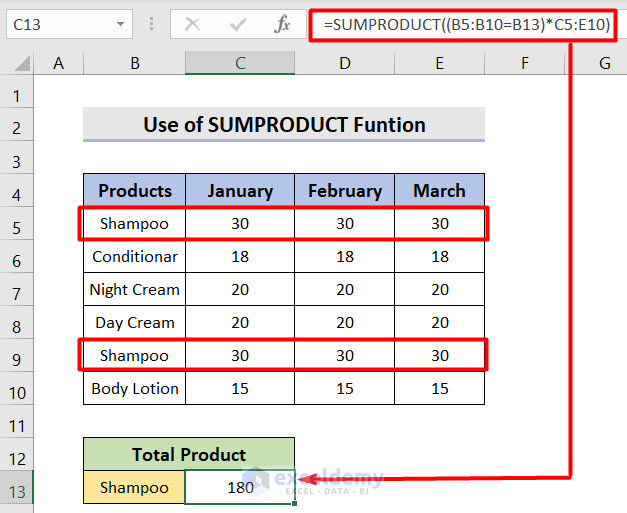This screenshot has width=627, height=513.
Task: Click the Cancel X formula icon
Action: [x=192, y=24]
